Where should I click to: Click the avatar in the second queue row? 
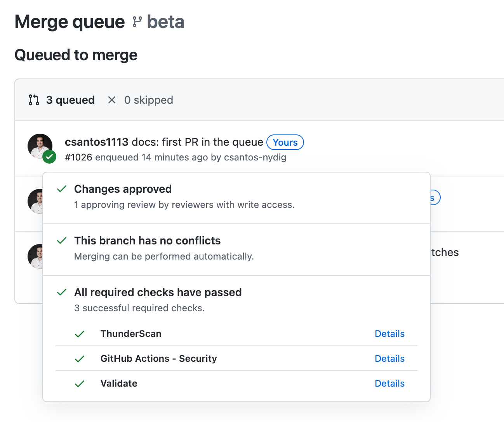35,201
